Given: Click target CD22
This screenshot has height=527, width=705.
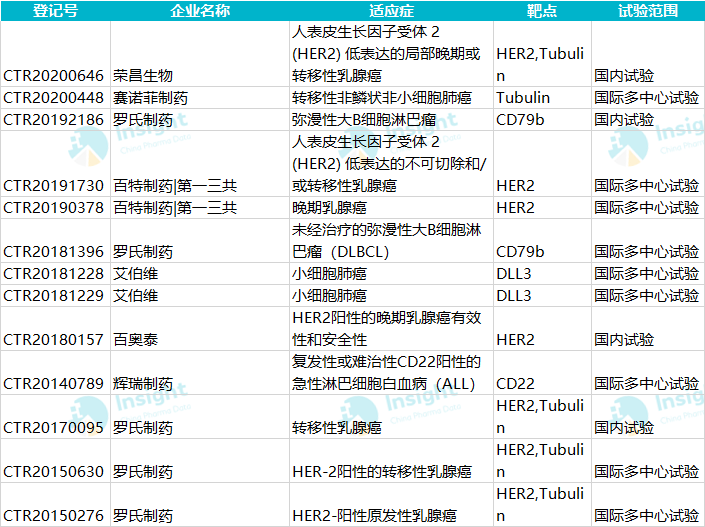Looking at the screenshot, I should point(515,384).
